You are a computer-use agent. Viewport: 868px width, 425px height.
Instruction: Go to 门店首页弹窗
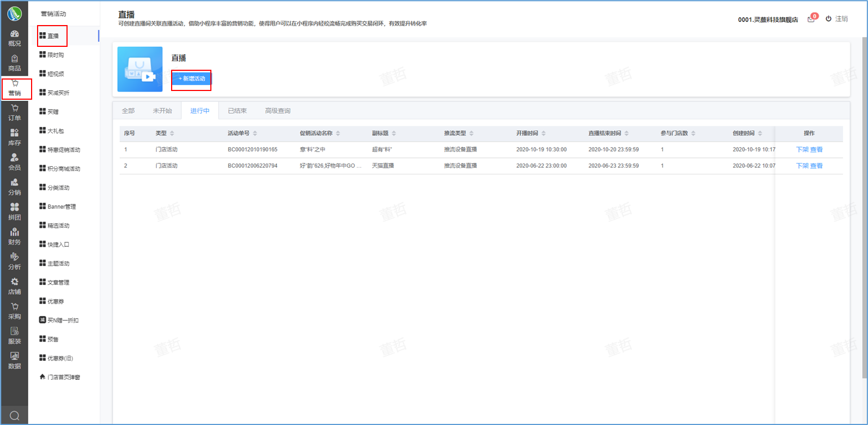[x=60, y=377]
